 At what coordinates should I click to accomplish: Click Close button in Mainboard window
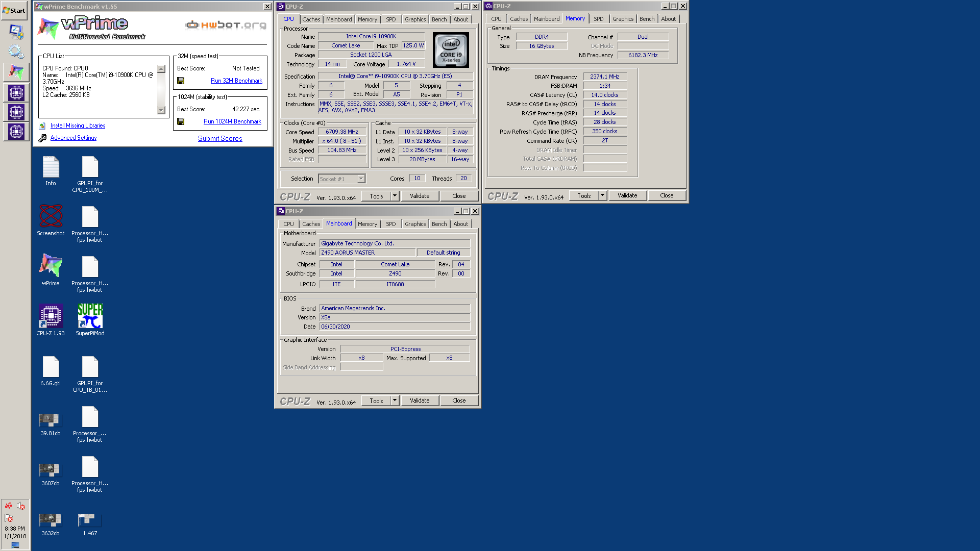coord(459,400)
